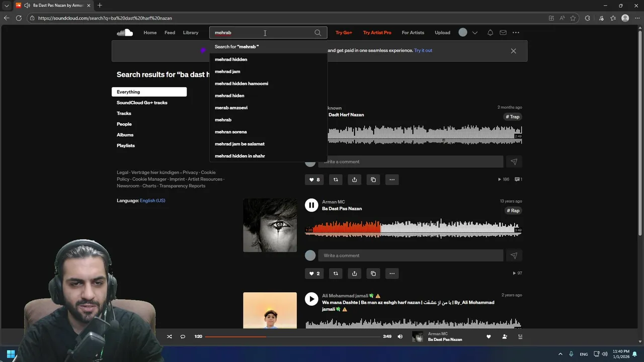Filter by SoundCloud Go+ tracks

pyautogui.click(x=142, y=103)
